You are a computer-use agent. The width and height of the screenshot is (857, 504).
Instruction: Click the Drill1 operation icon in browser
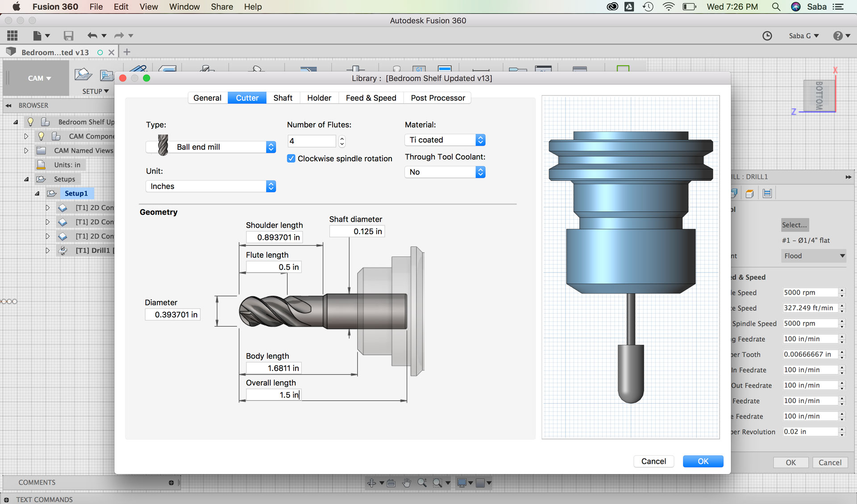63,250
